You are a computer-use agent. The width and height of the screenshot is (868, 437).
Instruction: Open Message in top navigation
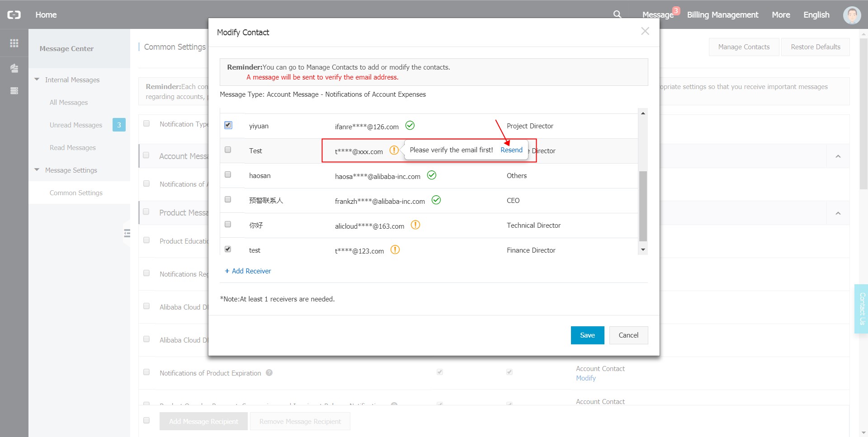(x=658, y=15)
